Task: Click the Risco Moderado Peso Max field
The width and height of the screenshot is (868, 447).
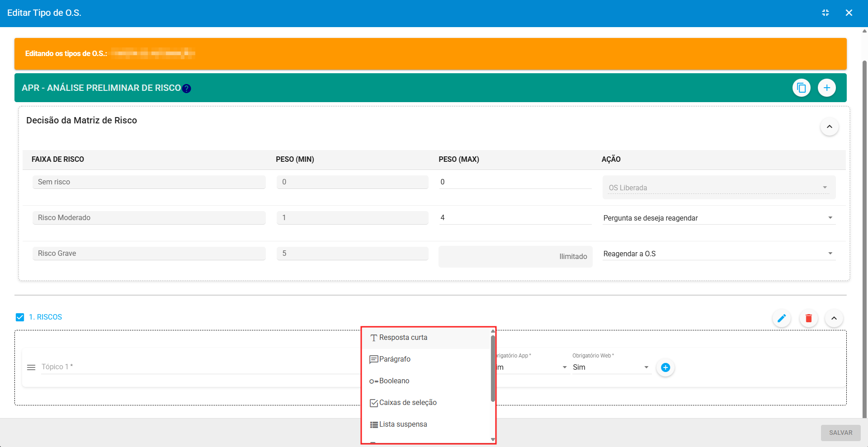Action: click(514, 218)
